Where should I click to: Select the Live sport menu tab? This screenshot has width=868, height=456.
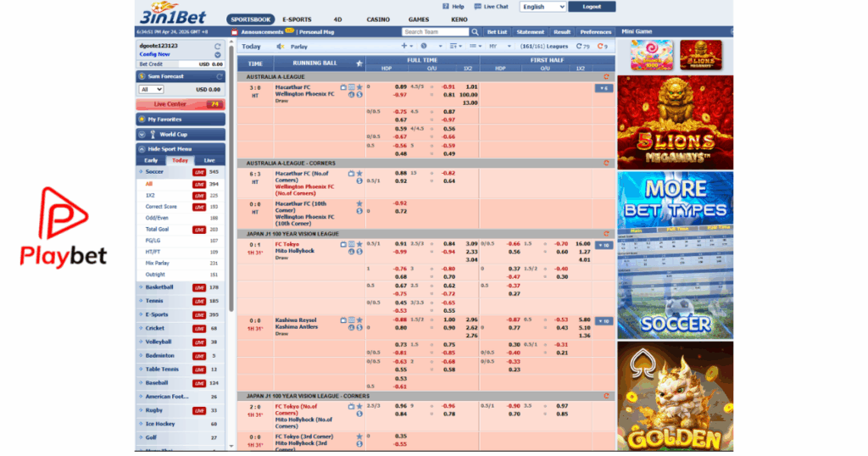coord(209,160)
